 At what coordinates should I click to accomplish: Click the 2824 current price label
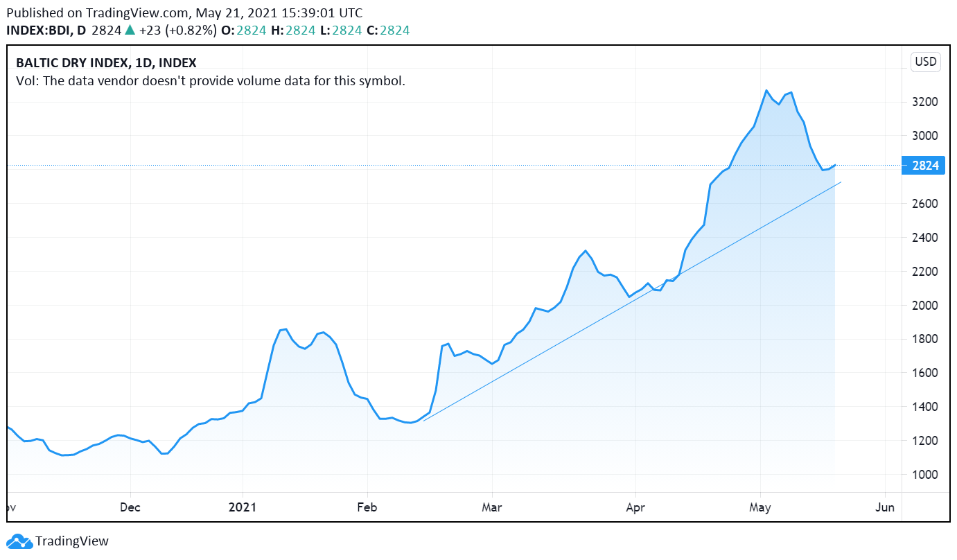click(923, 166)
